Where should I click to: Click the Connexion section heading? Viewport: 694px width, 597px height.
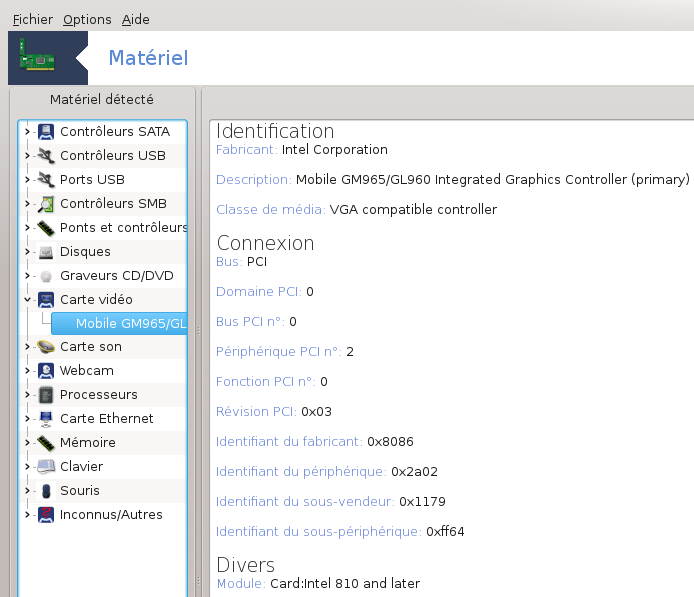pos(265,243)
